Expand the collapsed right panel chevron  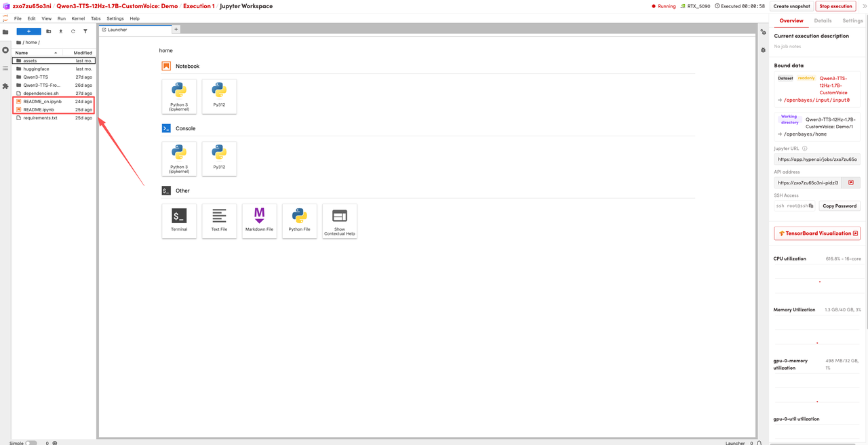click(864, 6)
